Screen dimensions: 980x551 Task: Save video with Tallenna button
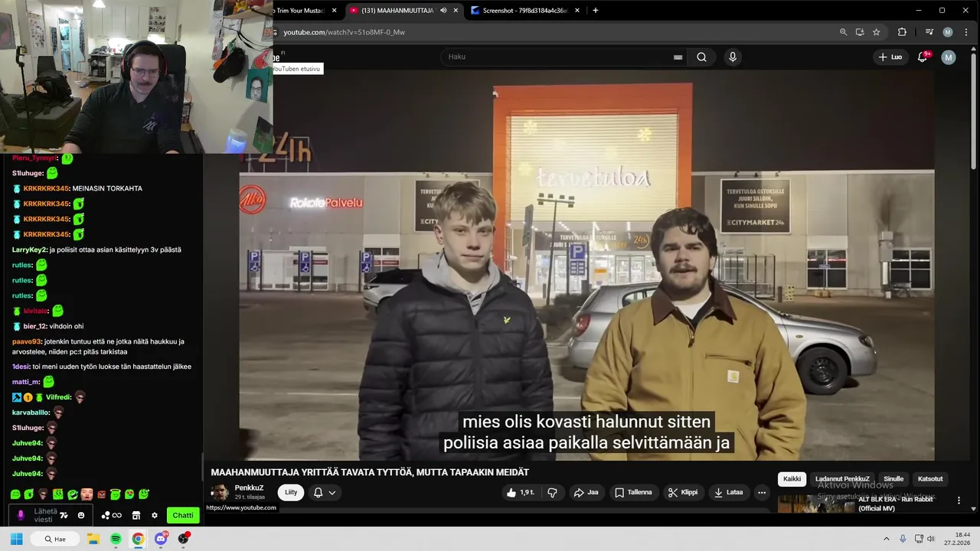click(x=634, y=492)
